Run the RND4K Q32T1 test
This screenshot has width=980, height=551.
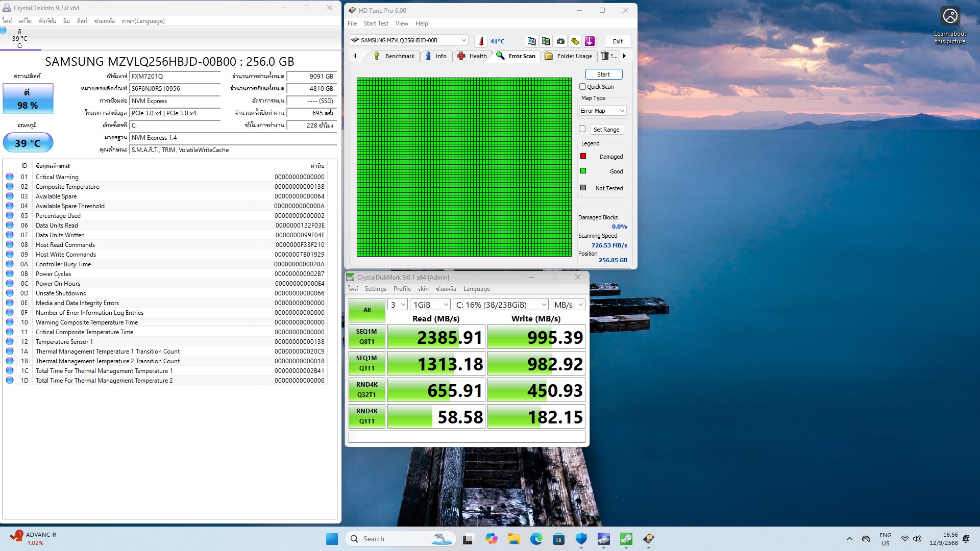tap(366, 390)
